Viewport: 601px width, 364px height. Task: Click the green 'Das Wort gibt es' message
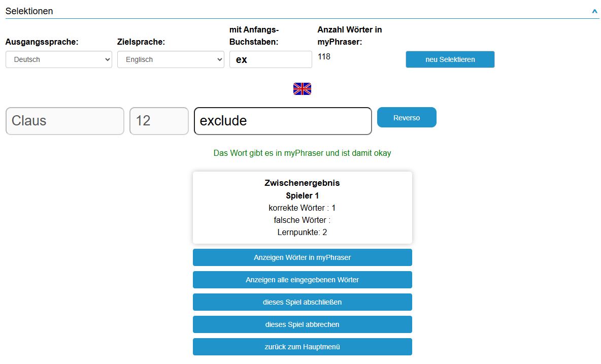tap(303, 153)
